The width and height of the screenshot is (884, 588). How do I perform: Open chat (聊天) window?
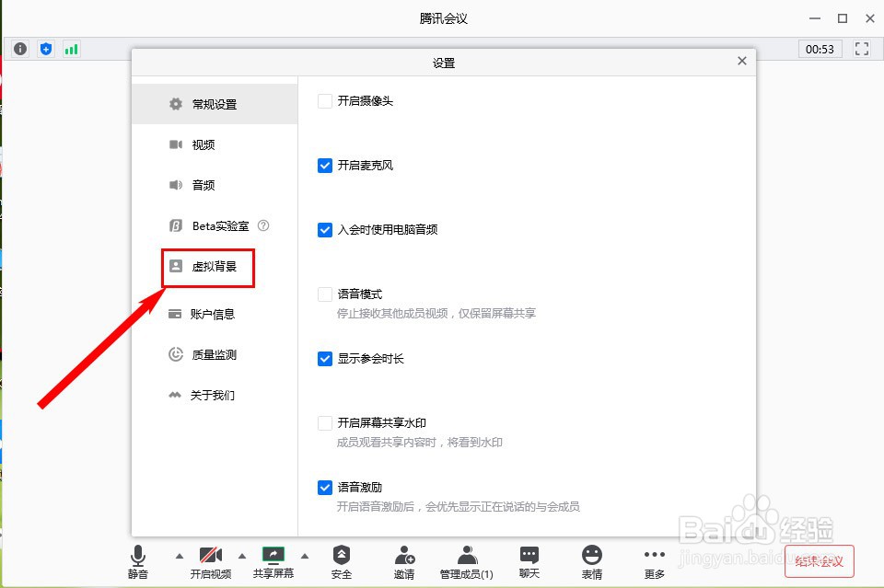point(529,561)
